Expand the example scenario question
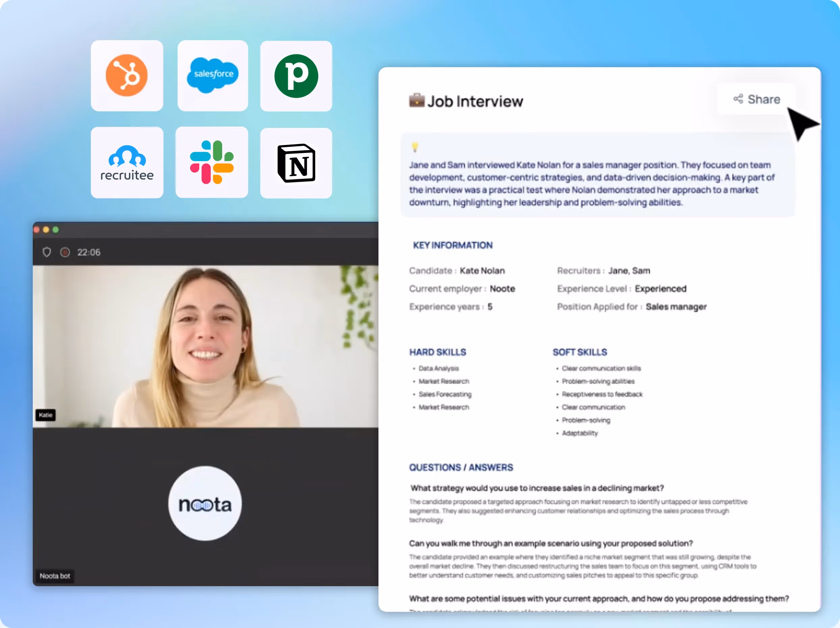 [x=551, y=543]
